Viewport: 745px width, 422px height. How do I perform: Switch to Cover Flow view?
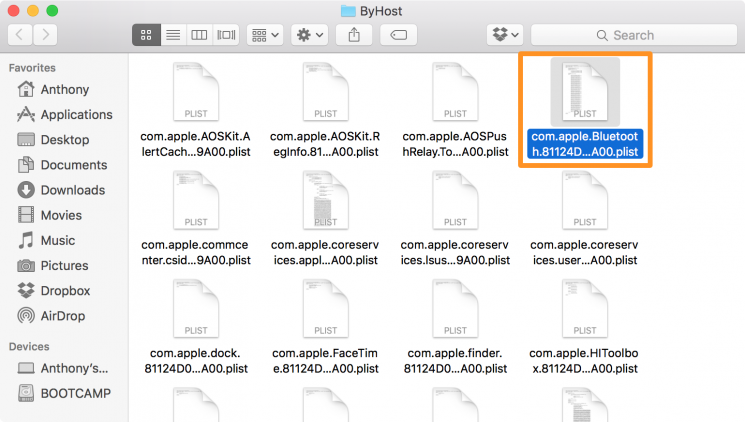[x=226, y=35]
